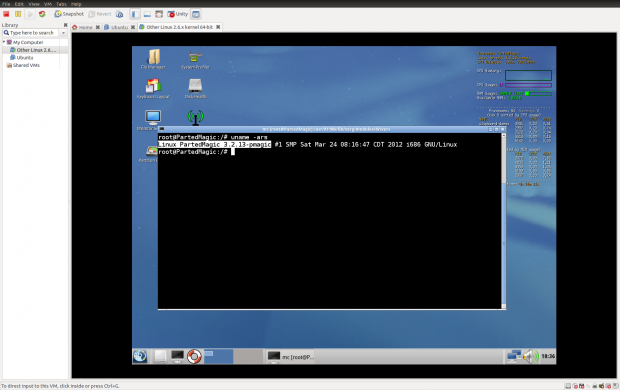620x390 pixels.
Task: Open the Partition Editor desktop icon
Action: pos(151,151)
